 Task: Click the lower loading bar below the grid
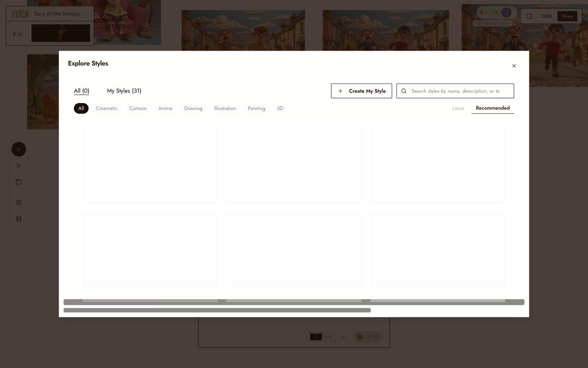tap(217, 310)
